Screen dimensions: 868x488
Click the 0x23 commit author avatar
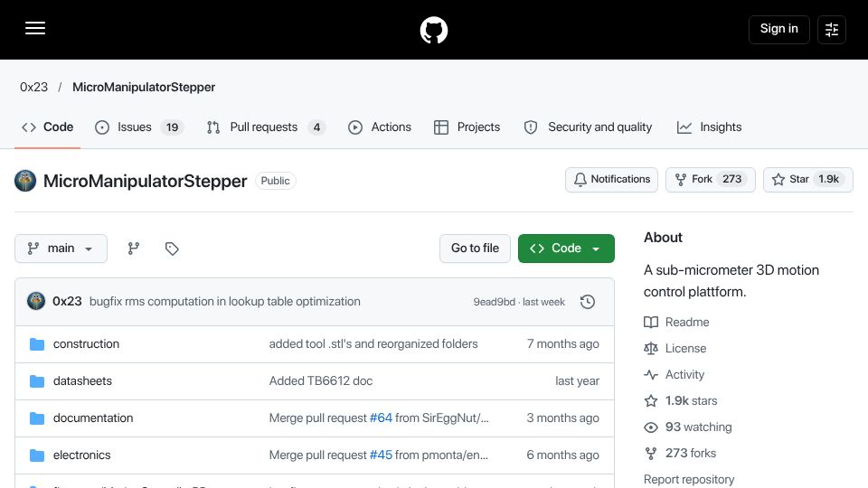(36, 302)
